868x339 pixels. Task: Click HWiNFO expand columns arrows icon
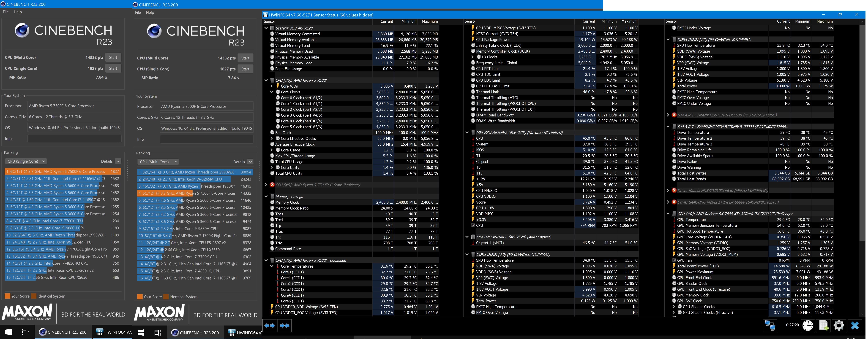coord(270,326)
